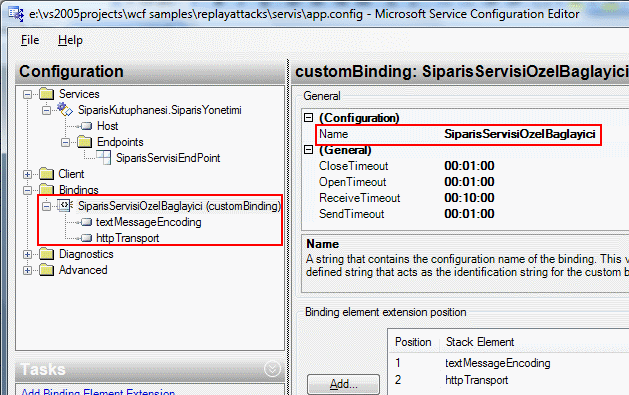Collapse the Bindings tree node
Viewport: 629px width, 395px height.
pos(27,190)
